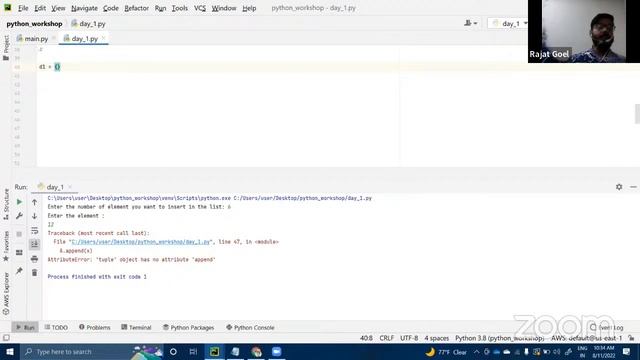Clear console output with the trash icon
The height and width of the screenshot is (360, 640).
pos(35,273)
